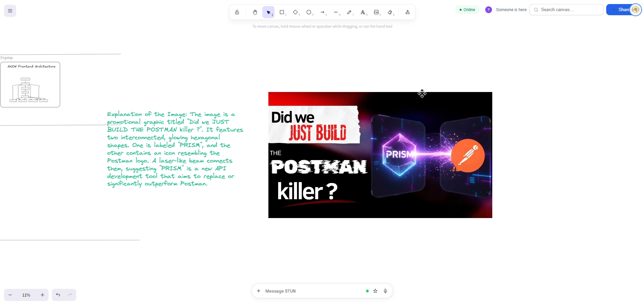
Task: Select the Line tool
Action: click(336, 12)
